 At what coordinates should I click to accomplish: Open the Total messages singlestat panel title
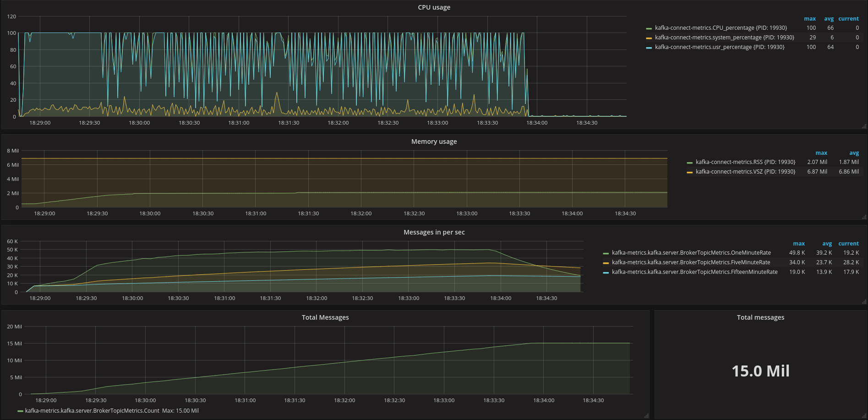tap(760, 317)
